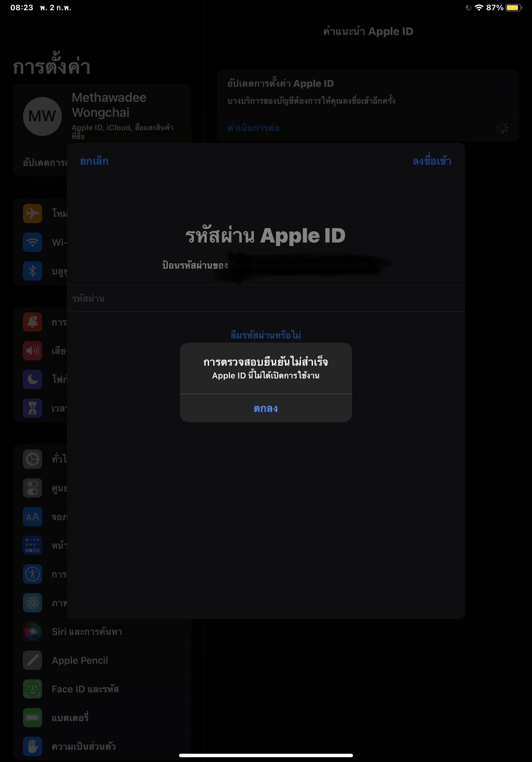Screen dimensions: 532x762
Task: Tap the Apple Pencil icon
Action: pyautogui.click(x=33, y=660)
